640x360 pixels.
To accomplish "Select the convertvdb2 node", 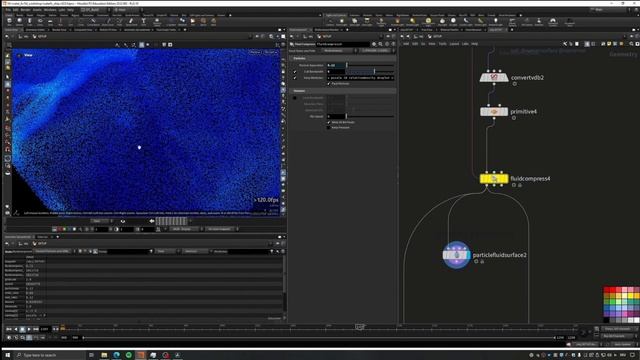I will coord(494,77).
